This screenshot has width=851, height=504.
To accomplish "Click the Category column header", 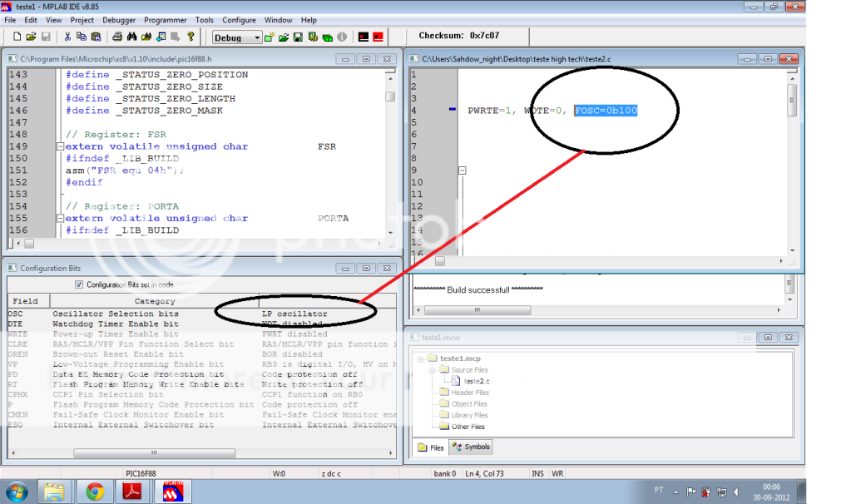I will tap(155, 301).
